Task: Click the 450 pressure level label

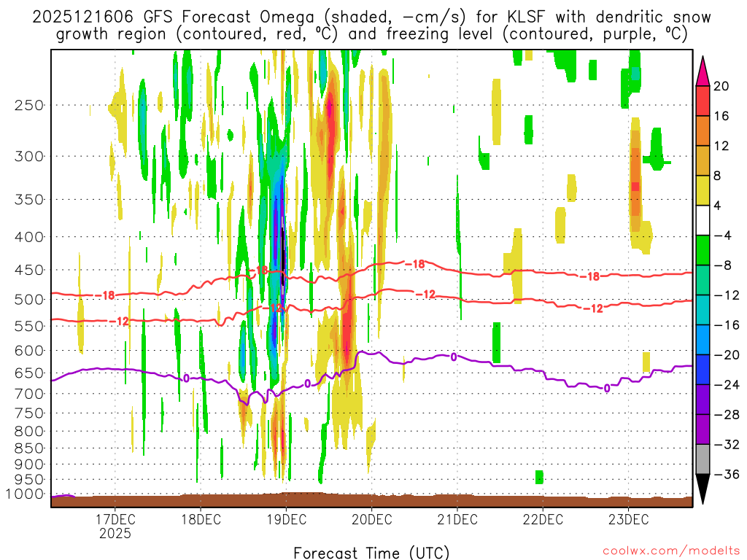Action: pos(29,270)
